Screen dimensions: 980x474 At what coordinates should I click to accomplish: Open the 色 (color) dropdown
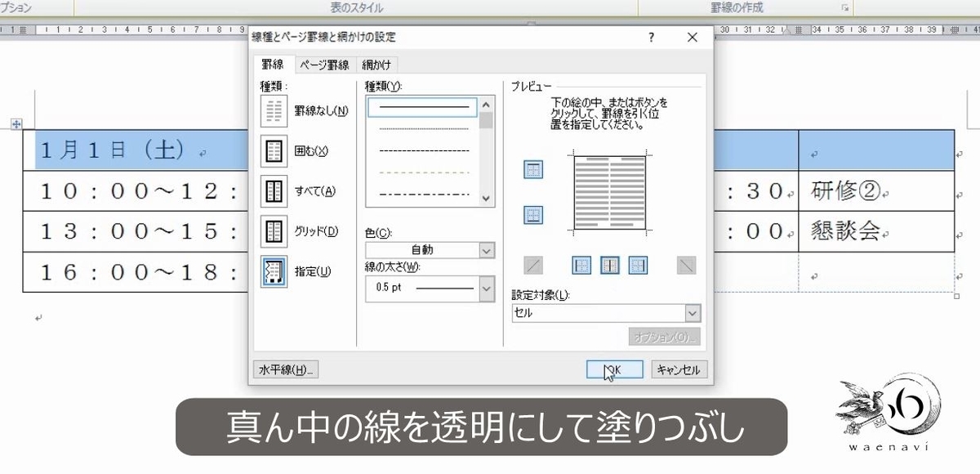[x=488, y=250]
